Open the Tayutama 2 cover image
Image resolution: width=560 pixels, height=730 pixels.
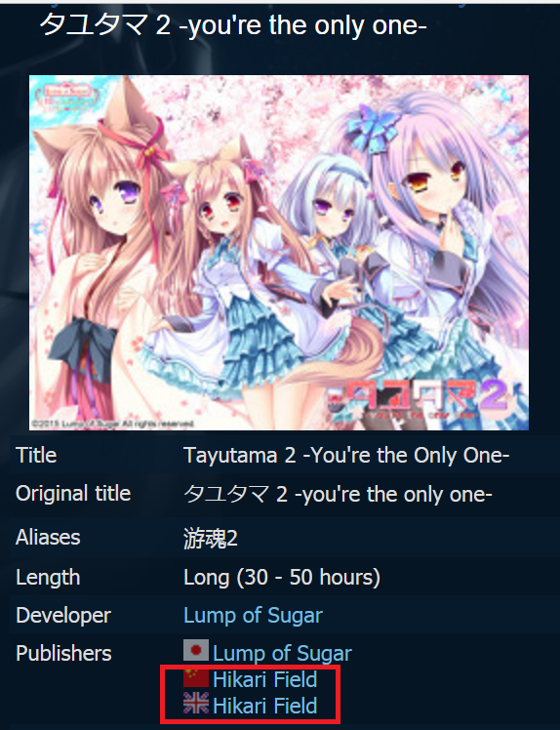(279, 253)
